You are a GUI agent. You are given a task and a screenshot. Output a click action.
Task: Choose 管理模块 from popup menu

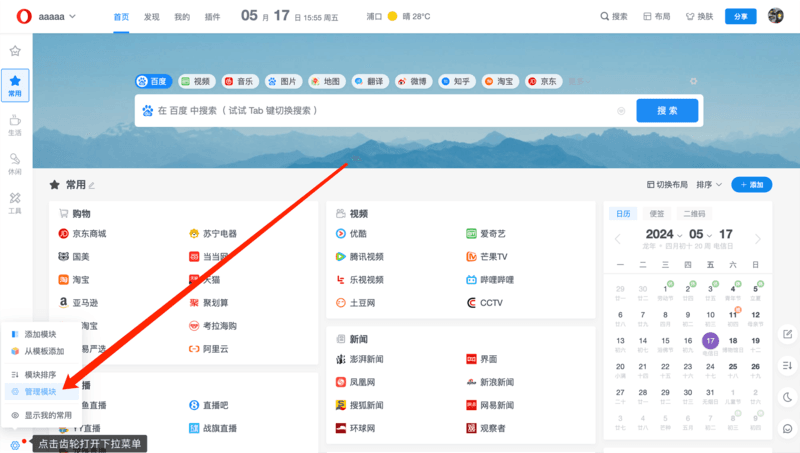41,392
